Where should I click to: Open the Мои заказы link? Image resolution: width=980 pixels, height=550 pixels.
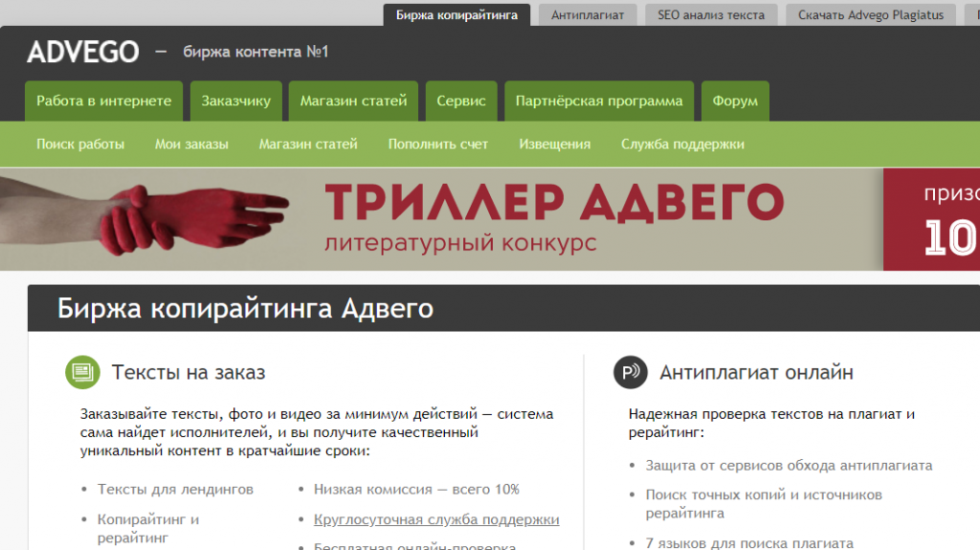pos(191,144)
